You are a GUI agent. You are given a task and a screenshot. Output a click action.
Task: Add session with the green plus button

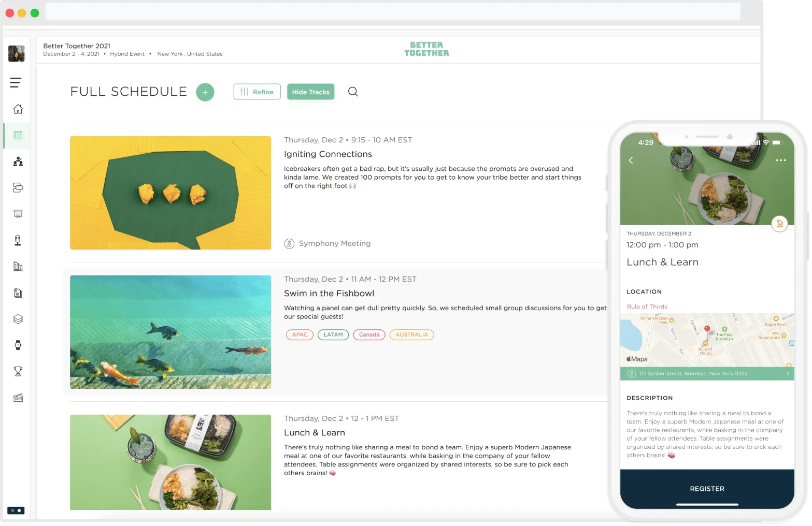[205, 92]
